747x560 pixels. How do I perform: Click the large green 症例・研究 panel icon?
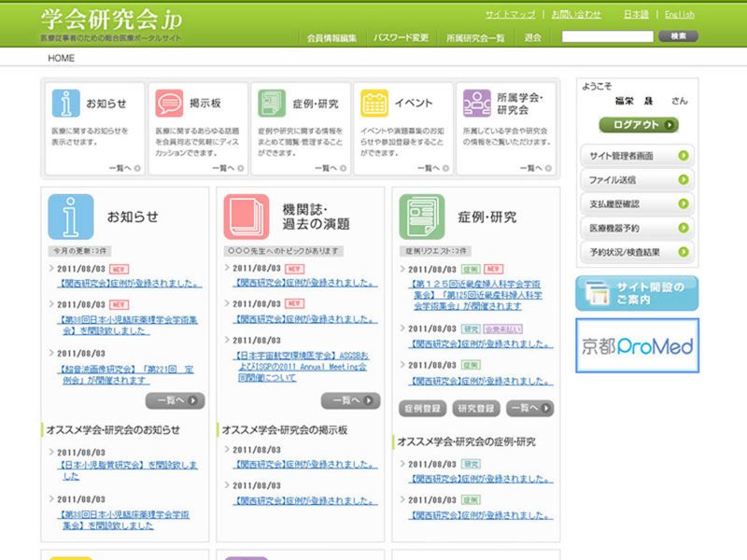(422, 217)
